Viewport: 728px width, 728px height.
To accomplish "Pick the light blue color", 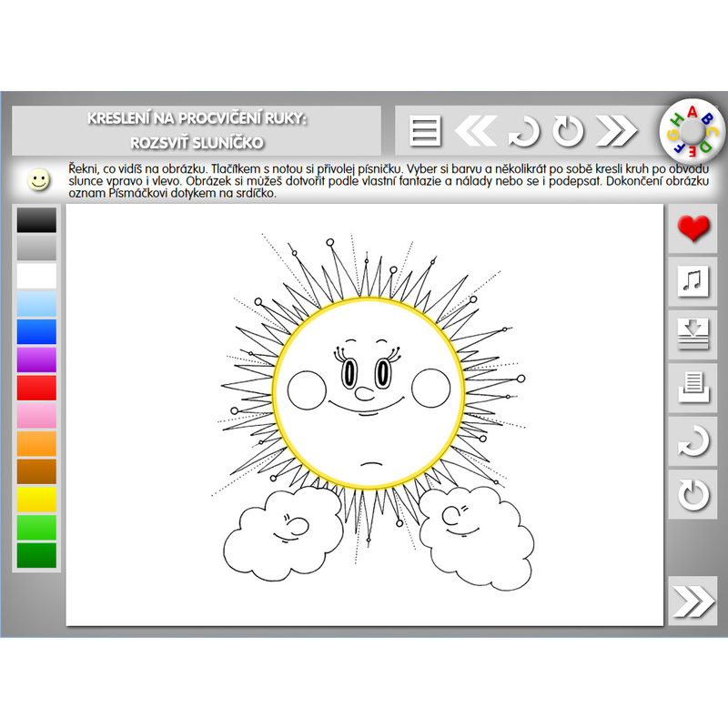I will click(36, 304).
